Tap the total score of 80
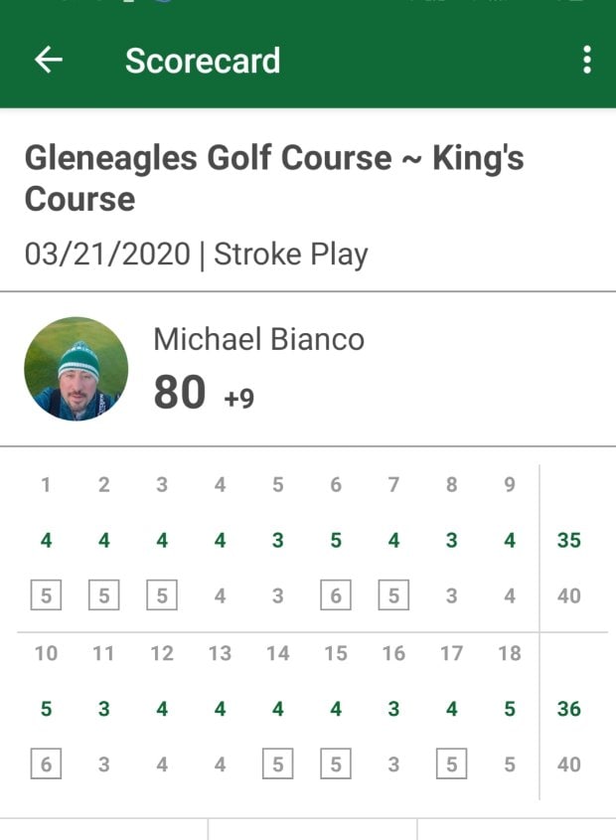The width and height of the screenshot is (616, 840). pyautogui.click(x=180, y=393)
